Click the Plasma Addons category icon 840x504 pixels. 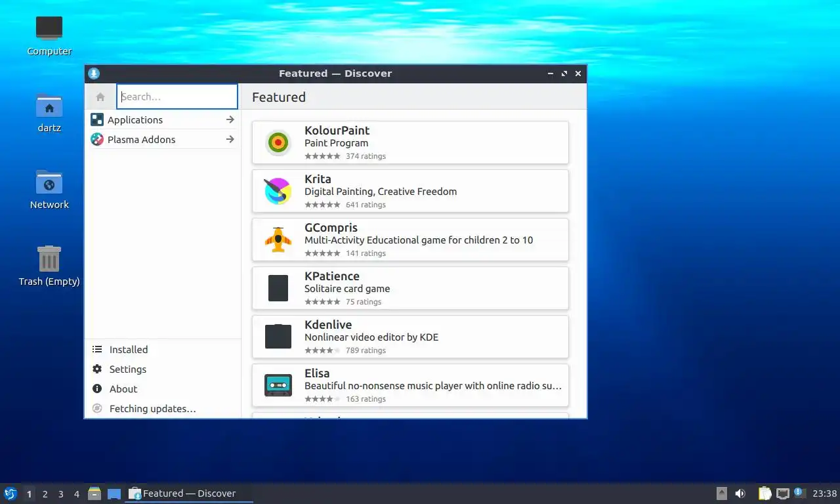[x=97, y=139]
